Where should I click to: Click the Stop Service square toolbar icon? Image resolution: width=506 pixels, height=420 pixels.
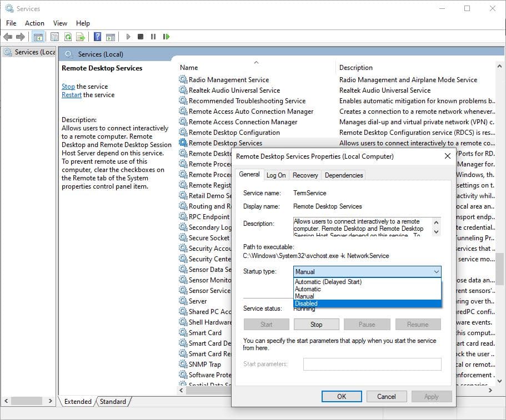click(141, 37)
